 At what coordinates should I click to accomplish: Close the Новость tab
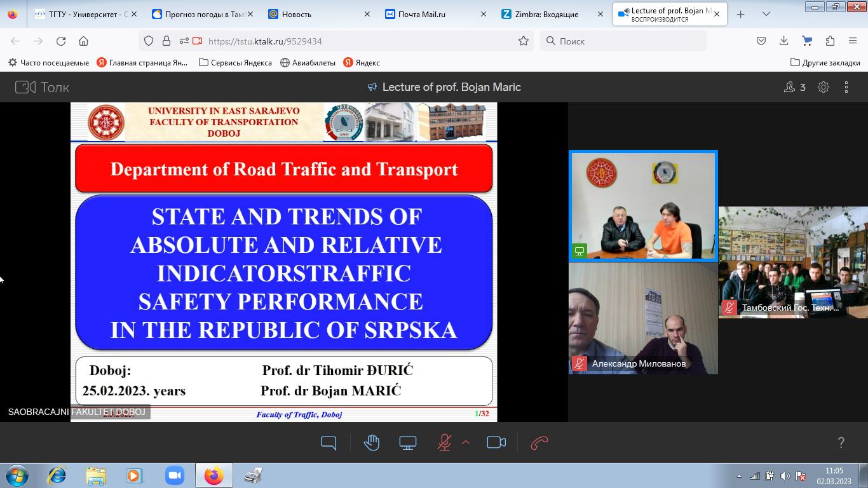point(367,14)
